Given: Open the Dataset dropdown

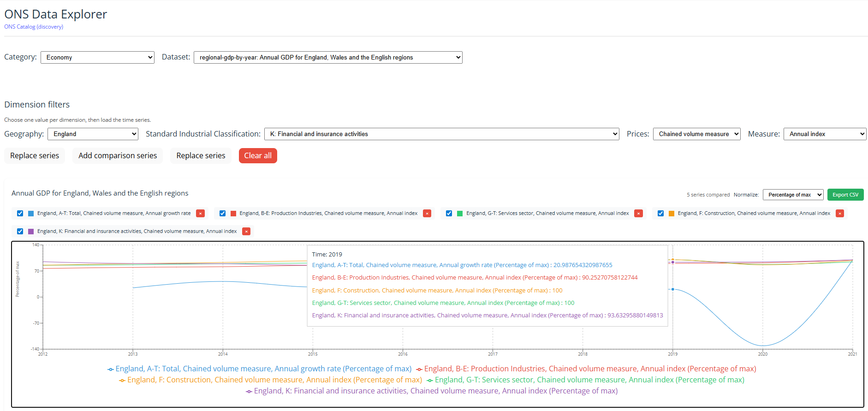Looking at the screenshot, I should coord(328,57).
